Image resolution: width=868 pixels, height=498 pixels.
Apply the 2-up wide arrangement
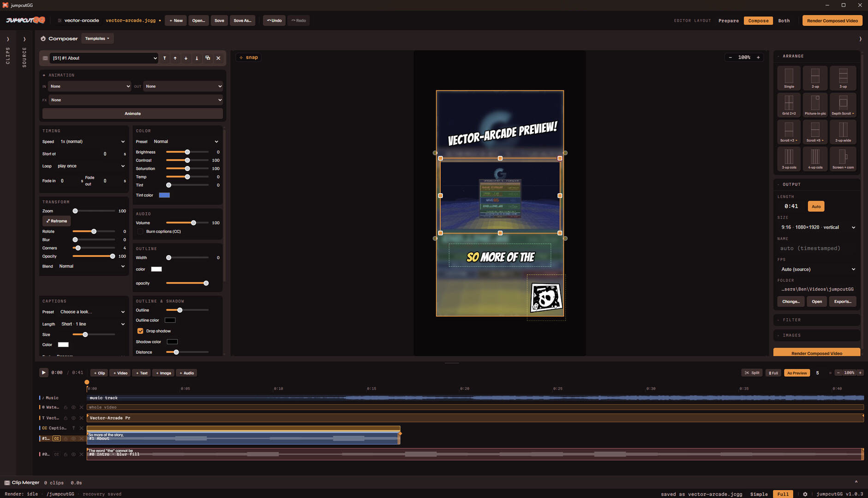(x=843, y=132)
